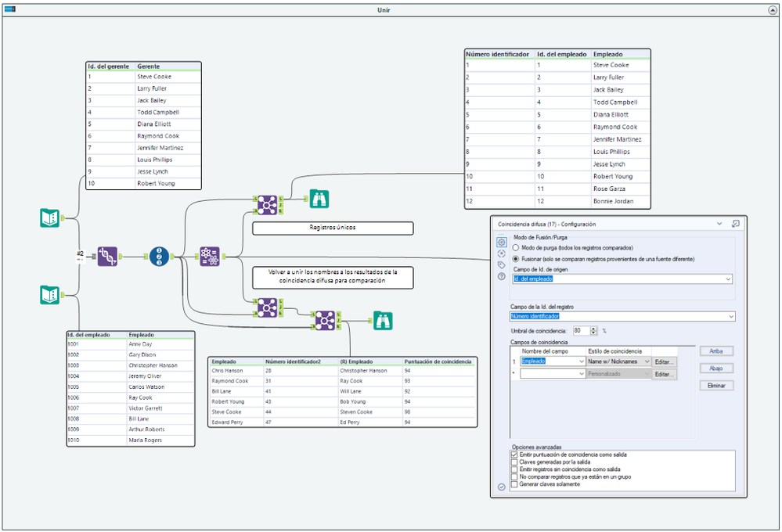Open the 'Name w/ Nicknames' match style dropdown

pyautogui.click(x=647, y=361)
